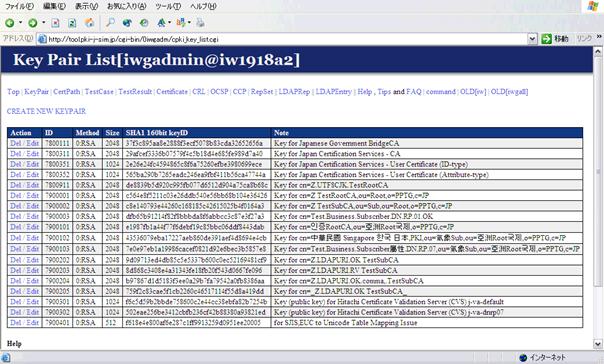Open the TestResult link
Image resolution: width=604 pixels, height=364 pixels.
tap(135, 92)
